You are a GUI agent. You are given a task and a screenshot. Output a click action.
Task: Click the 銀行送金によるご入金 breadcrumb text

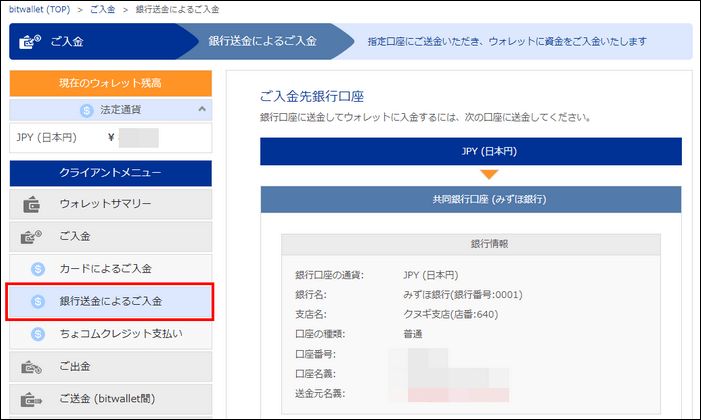pyautogui.click(x=177, y=9)
